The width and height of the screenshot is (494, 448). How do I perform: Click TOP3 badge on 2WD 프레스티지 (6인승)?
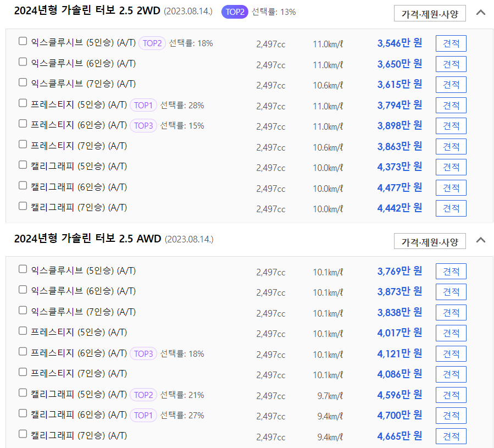point(143,126)
